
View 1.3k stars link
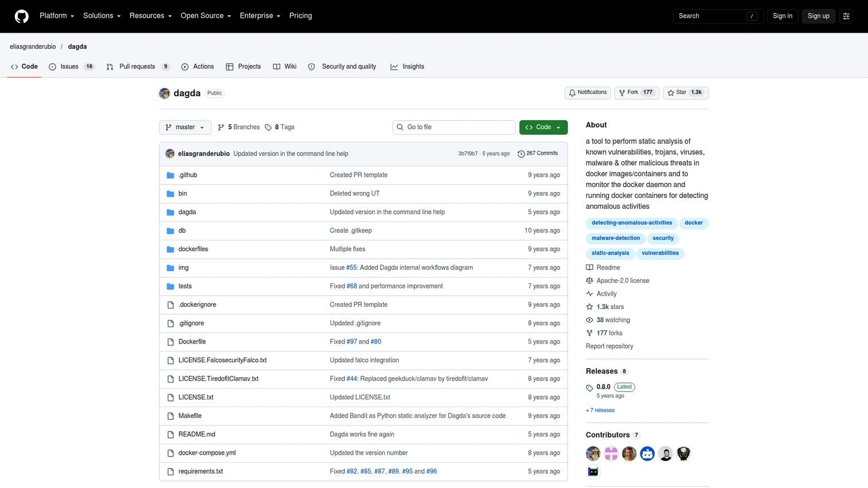pos(605,307)
